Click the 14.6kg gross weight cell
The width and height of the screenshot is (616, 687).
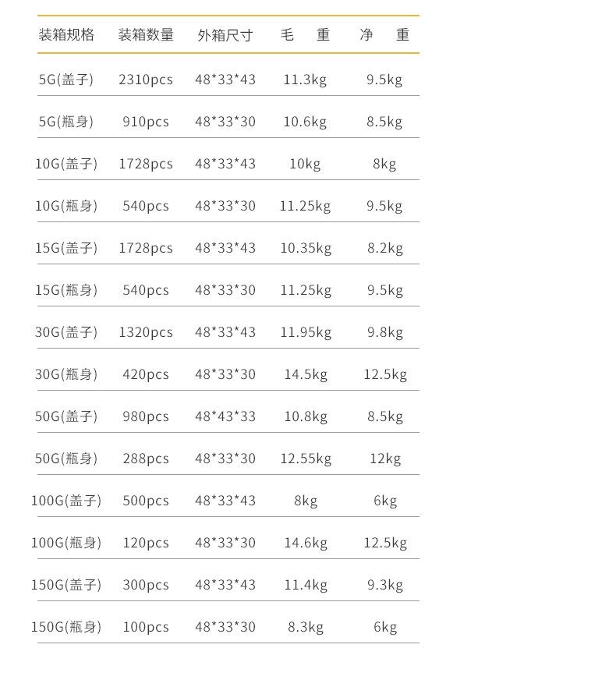click(306, 543)
